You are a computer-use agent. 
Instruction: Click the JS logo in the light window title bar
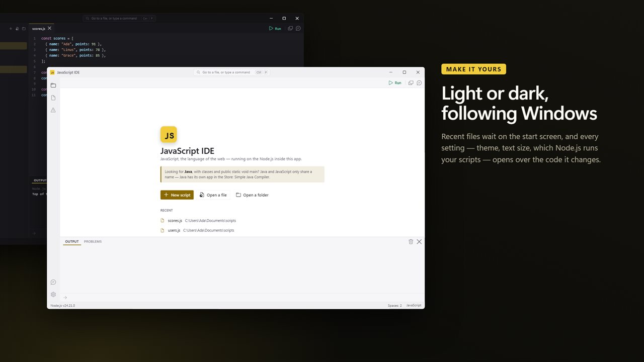coord(52,72)
